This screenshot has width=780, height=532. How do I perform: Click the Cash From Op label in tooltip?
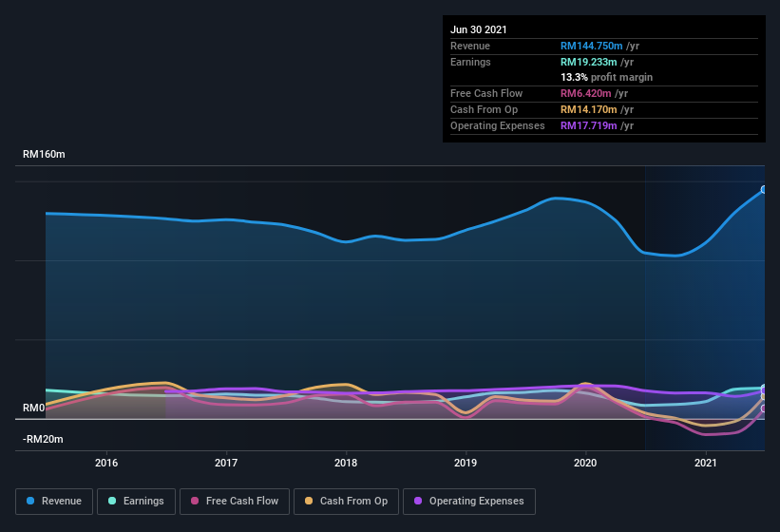pyautogui.click(x=484, y=109)
